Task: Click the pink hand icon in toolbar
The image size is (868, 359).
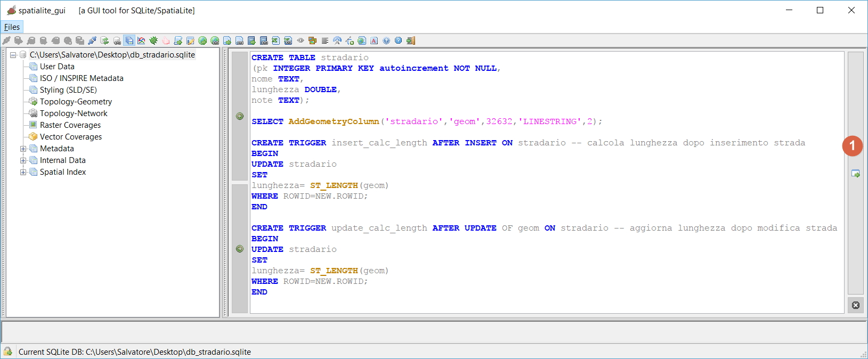Action: pyautogui.click(x=166, y=40)
